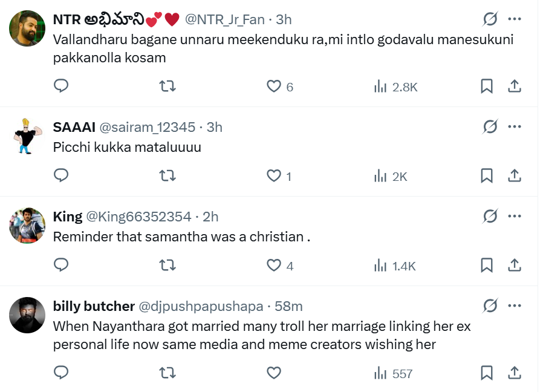Reply to SAAAI's tweet
The image size is (543, 392).
click(61, 176)
